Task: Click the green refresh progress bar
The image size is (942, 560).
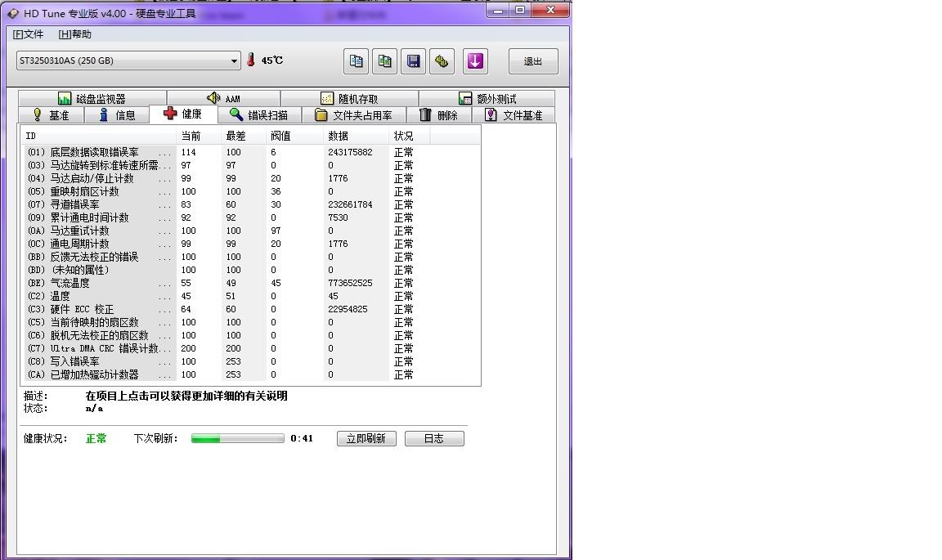Action: tap(238, 439)
